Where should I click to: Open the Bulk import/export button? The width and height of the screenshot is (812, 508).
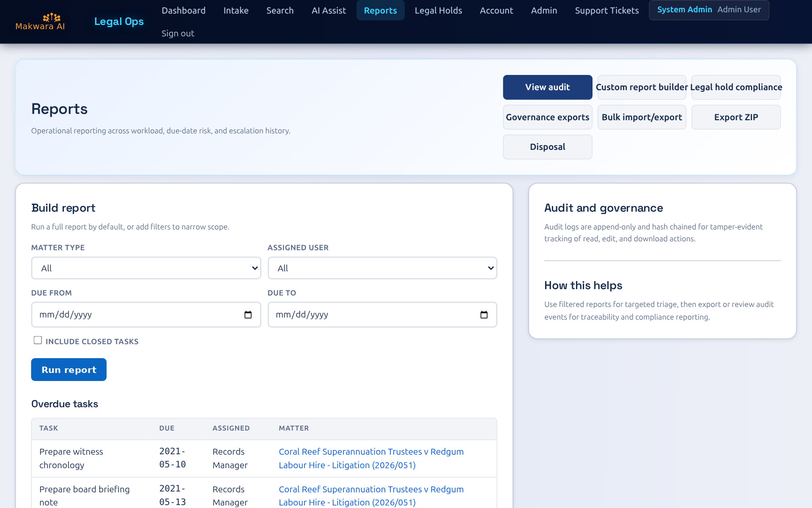click(642, 117)
